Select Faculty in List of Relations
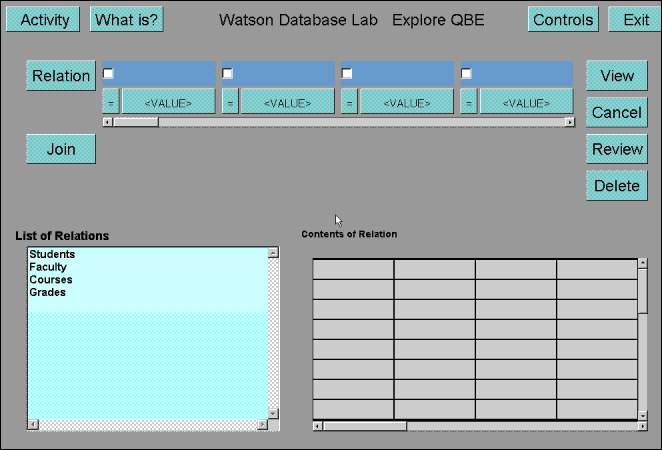 coord(48,267)
